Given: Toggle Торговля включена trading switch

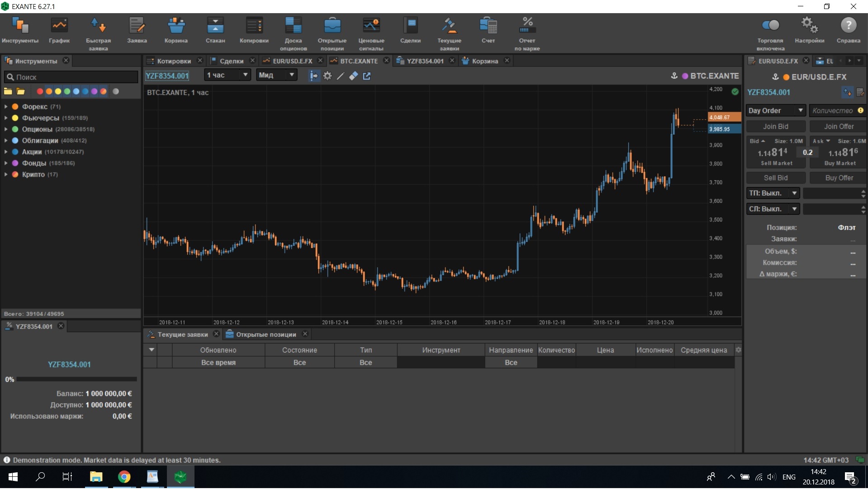Looking at the screenshot, I should [x=770, y=25].
